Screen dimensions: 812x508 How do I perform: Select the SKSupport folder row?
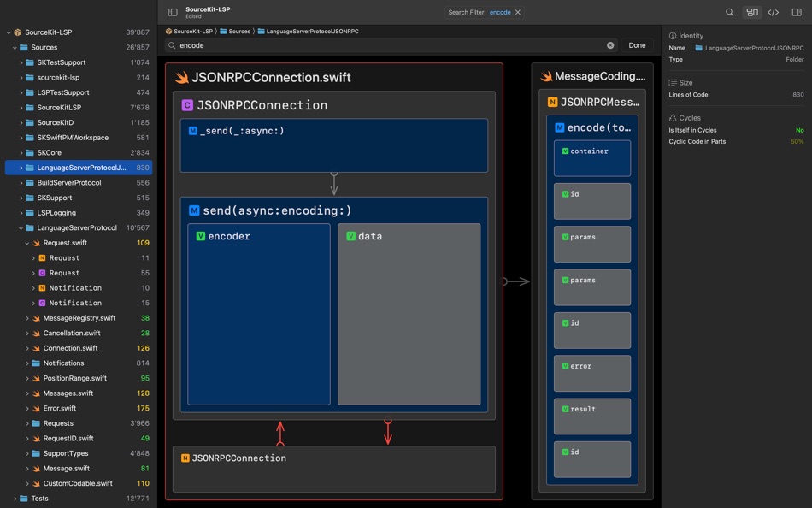[x=79, y=198]
